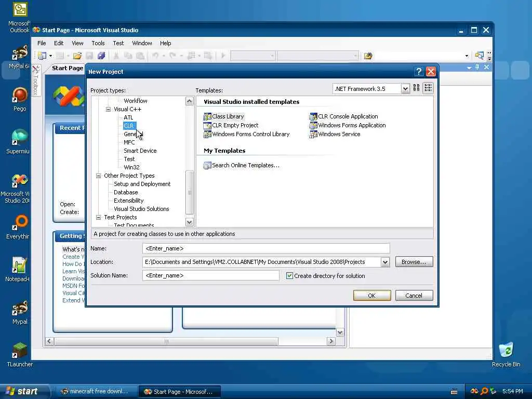Collapse the Test Projects tree node
The height and width of the screenshot is (399, 532).
pyautogui.click(x=98, y=217)
